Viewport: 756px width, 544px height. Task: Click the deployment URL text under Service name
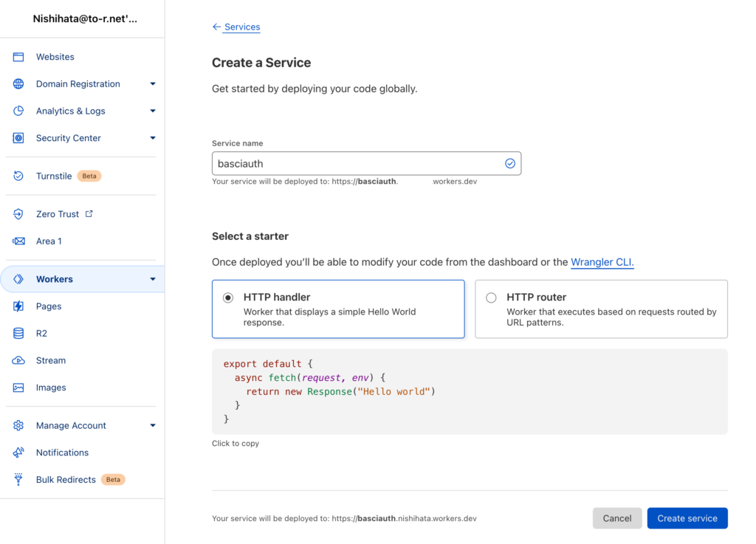(x=344, y=181)
